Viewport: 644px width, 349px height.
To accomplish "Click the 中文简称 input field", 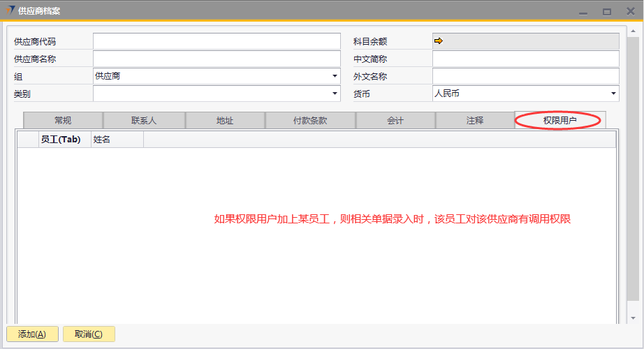I will point(525,59).
